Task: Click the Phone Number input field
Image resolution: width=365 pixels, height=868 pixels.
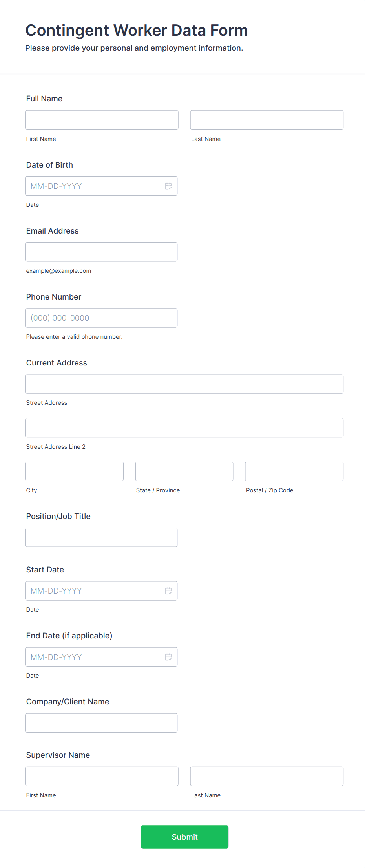Action: pos(101,318)
